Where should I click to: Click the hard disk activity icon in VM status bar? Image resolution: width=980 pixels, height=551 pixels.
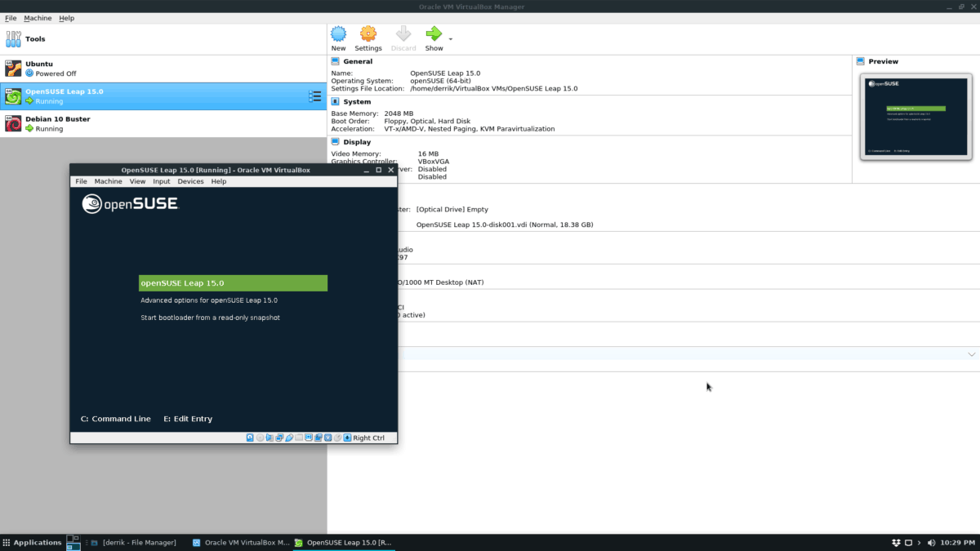(250, 438)
